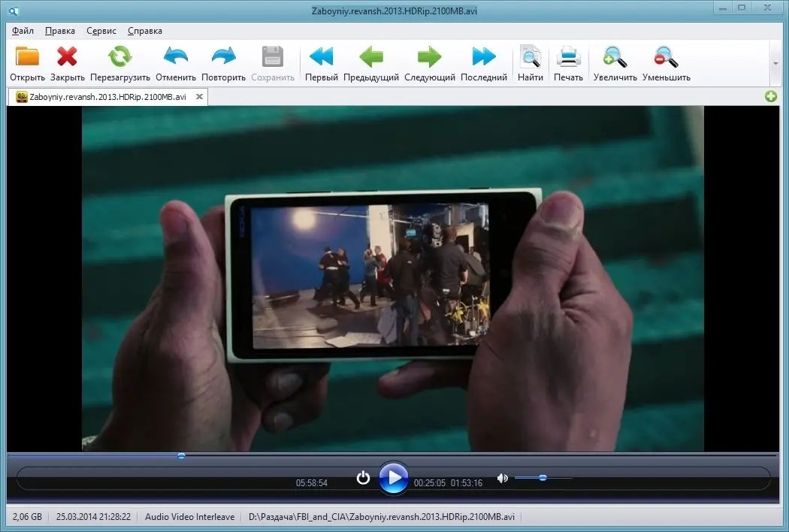Click the Закрыть red X toolbar icon
789x532 pixels.
[x=67, y=56]
